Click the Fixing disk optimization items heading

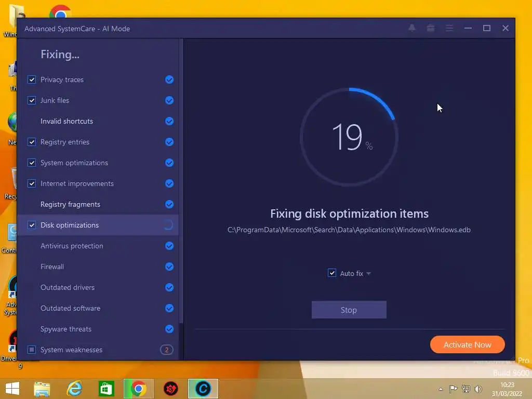(x=349, y=214)
